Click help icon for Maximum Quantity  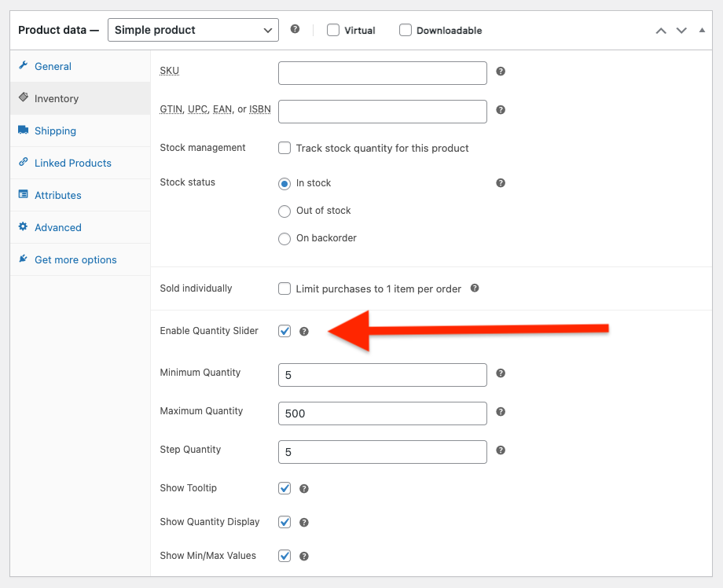(x=501, y=412)
